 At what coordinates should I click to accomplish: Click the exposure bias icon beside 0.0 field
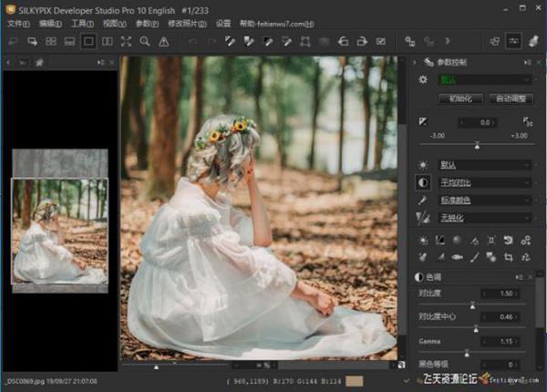pos(423,122)
